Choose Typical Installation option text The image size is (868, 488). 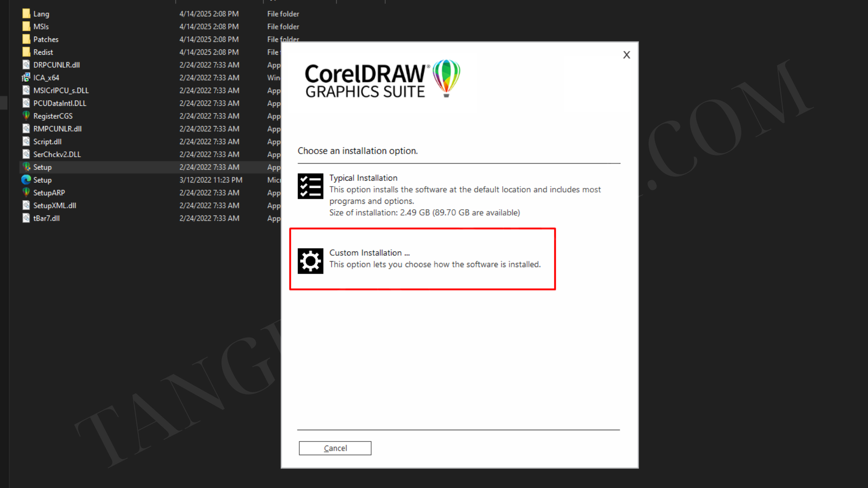pos(363,178)
